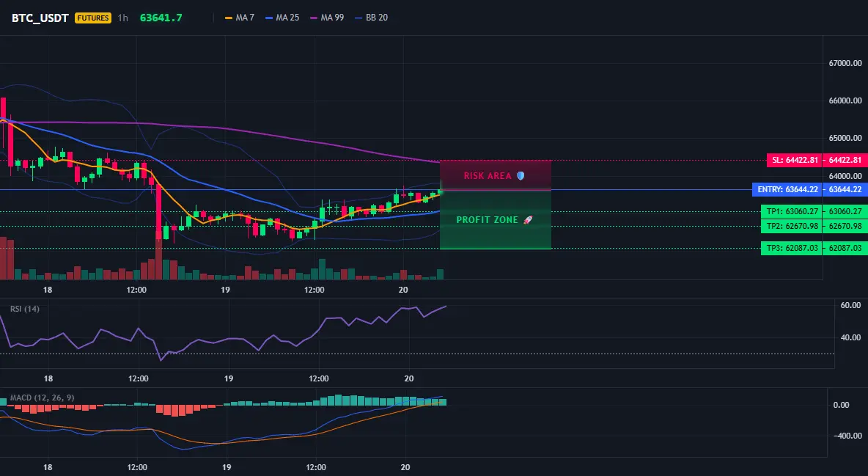Click the current price 63641.7
This screenshot has height=476, width=868.
pos(161,18)
